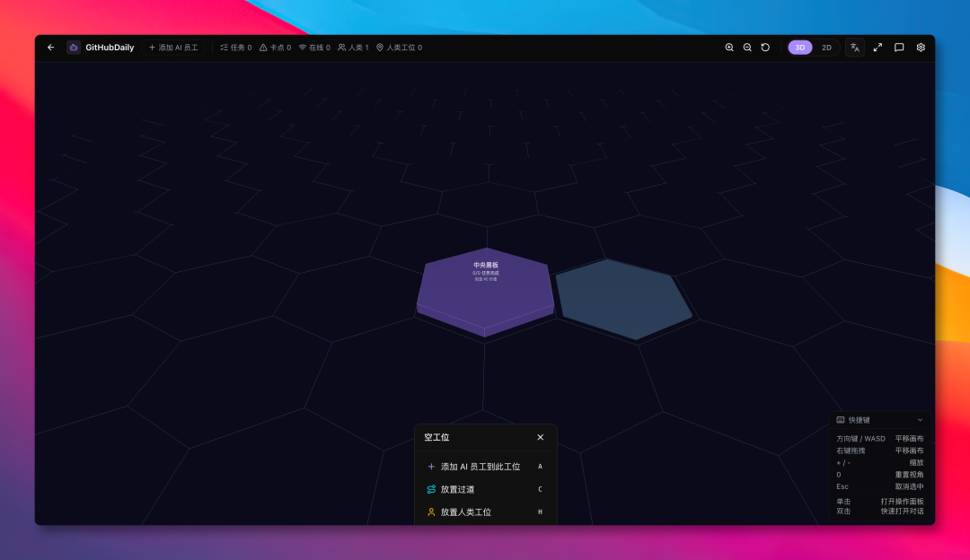Click the language translate icon

[x=855, y=48]
